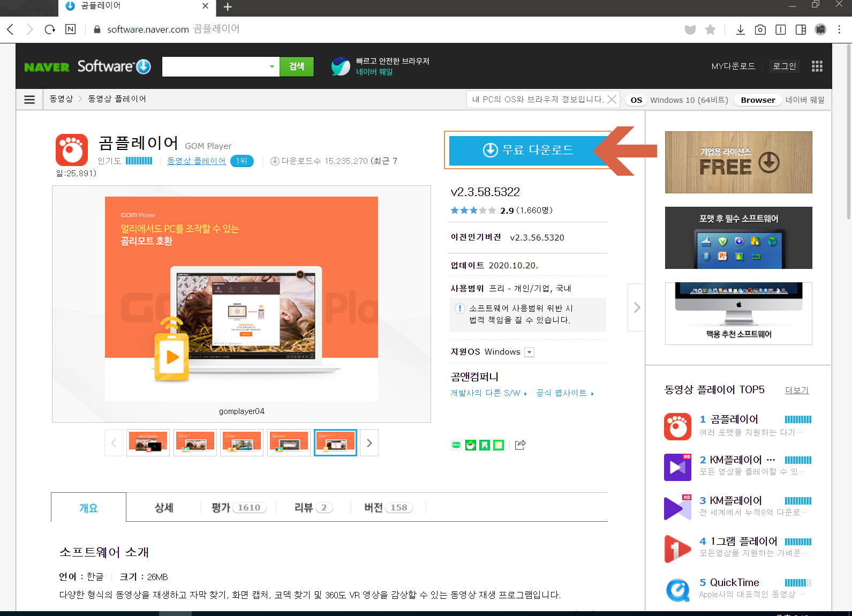
Task: Open the 평가 1610 tab
Action: coord(239,507)
